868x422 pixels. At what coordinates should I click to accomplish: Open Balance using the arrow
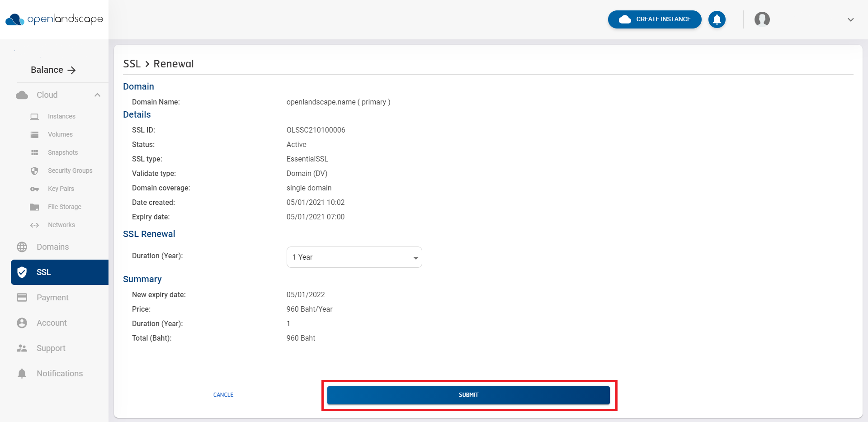point(72,70)
